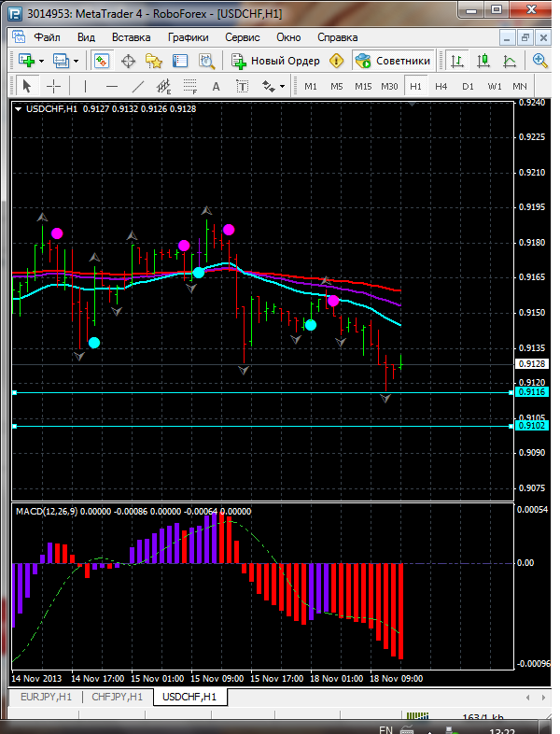Image resolution: width=560 pixels, height=734 pixels.
Task: Click the chart shift marker at chart top
Action: tap(412, 104)
